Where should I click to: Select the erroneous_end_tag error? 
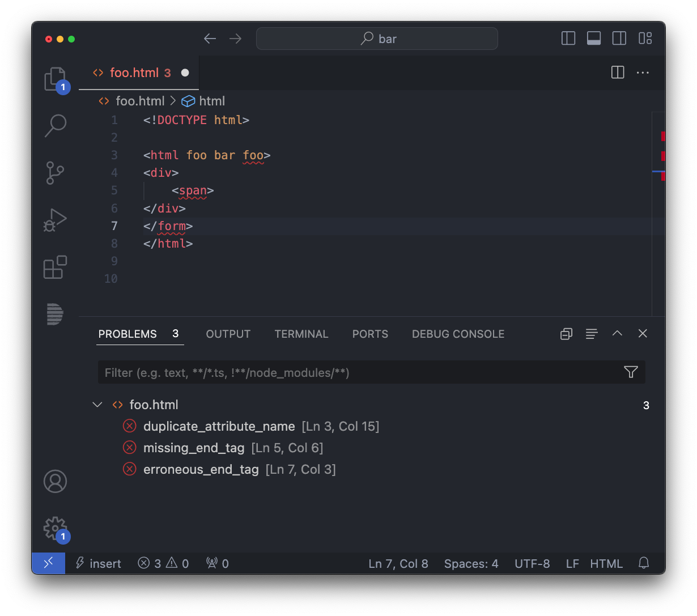[x=371, y=469]
